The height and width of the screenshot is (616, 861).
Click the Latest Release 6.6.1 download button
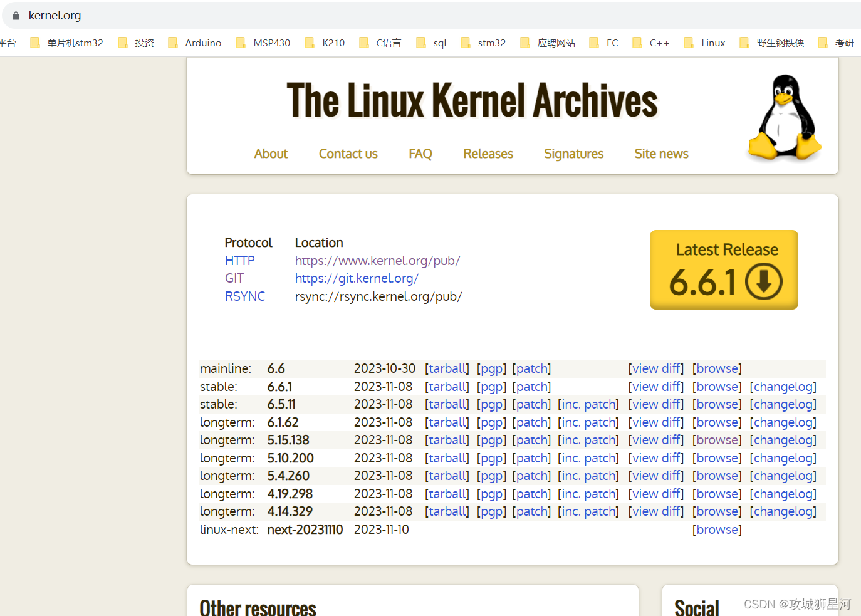[724, 269]
